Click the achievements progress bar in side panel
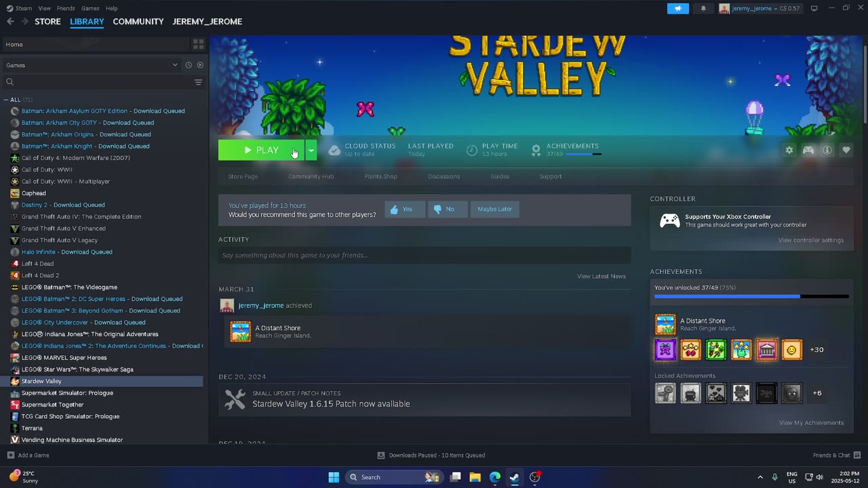This screenshot has width=868, height=488. [x=751, y=296]
